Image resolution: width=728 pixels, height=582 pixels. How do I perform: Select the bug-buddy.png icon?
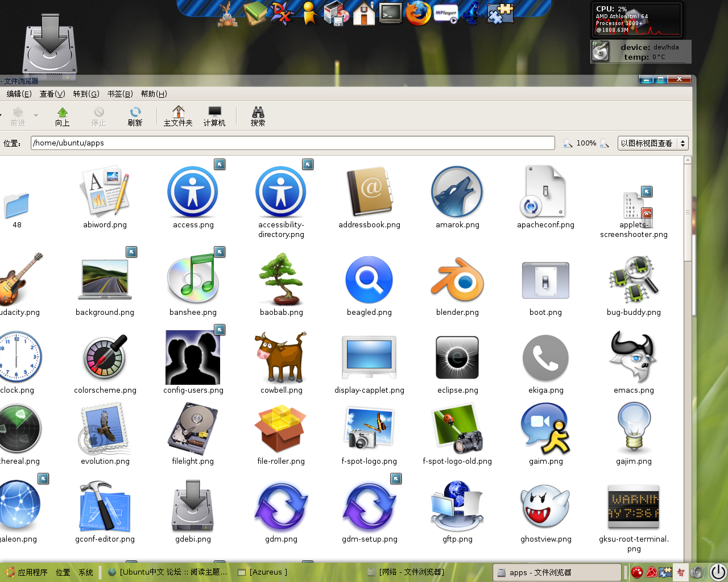click(x=634, y=278)
